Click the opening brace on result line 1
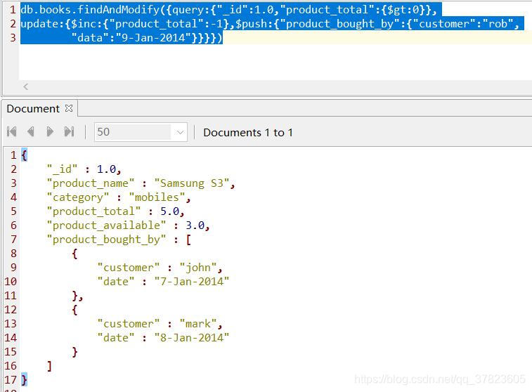This screenshot has height=392, width=532. 24,155
